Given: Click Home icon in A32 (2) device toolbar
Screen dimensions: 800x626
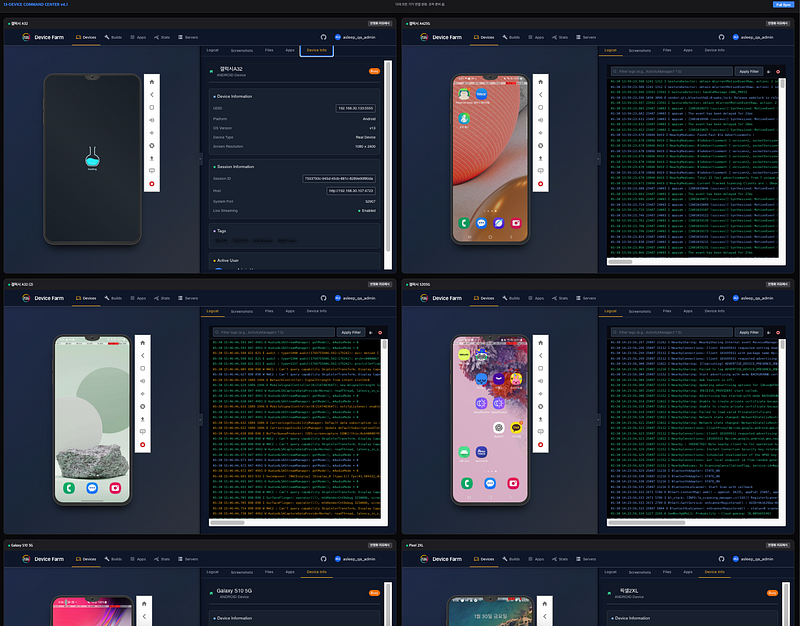Looking at the screenshot, I should coord(142,342).
